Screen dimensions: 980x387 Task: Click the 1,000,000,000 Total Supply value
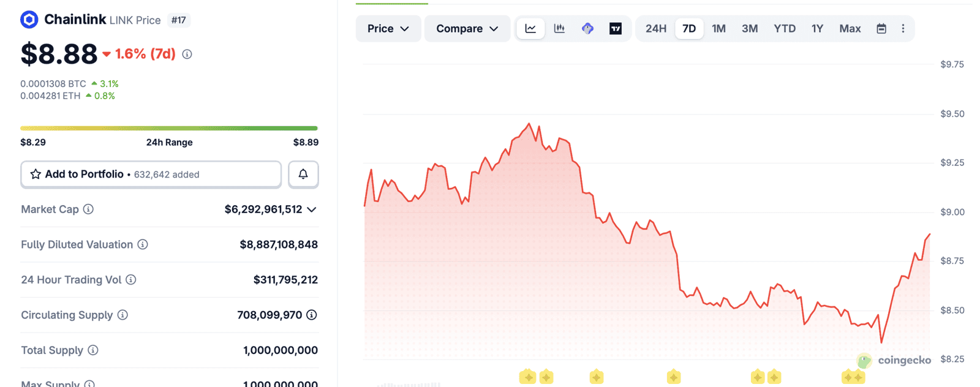click(x=281, y=350)
